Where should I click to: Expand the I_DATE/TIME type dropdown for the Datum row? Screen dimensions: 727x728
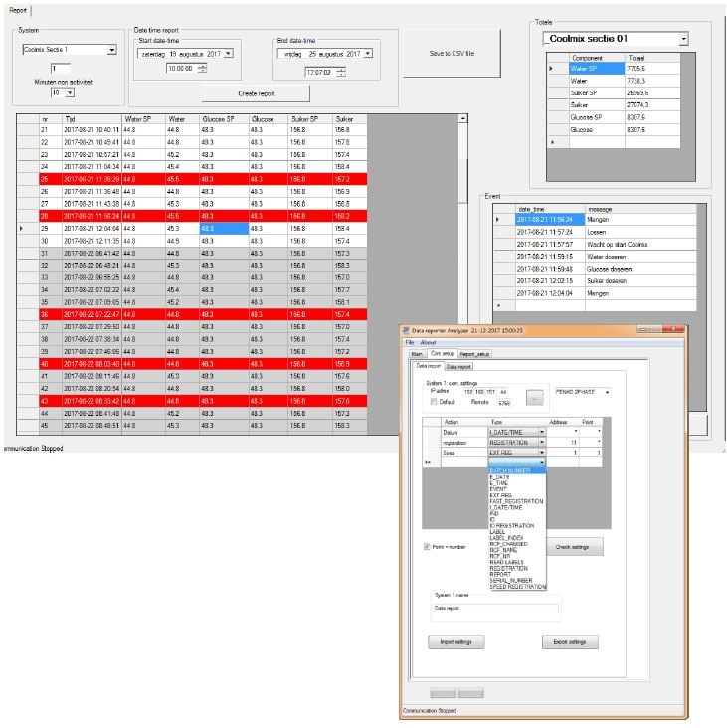pyautogui.click(x=541, y=433)
